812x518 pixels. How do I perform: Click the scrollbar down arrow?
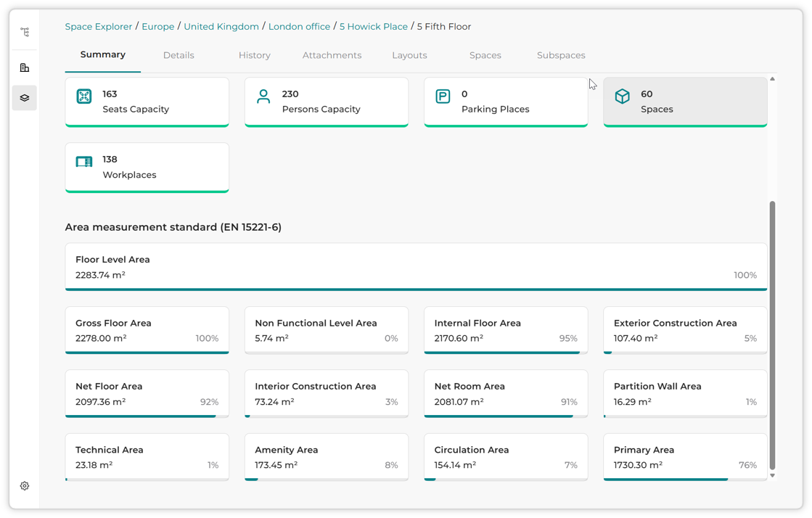click(x=772, y=475)
